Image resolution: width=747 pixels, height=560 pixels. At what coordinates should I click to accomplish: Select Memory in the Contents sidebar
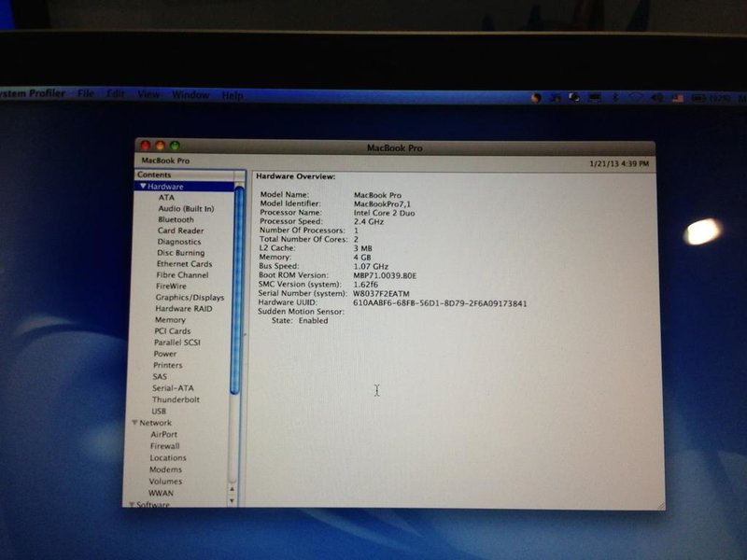170,320
